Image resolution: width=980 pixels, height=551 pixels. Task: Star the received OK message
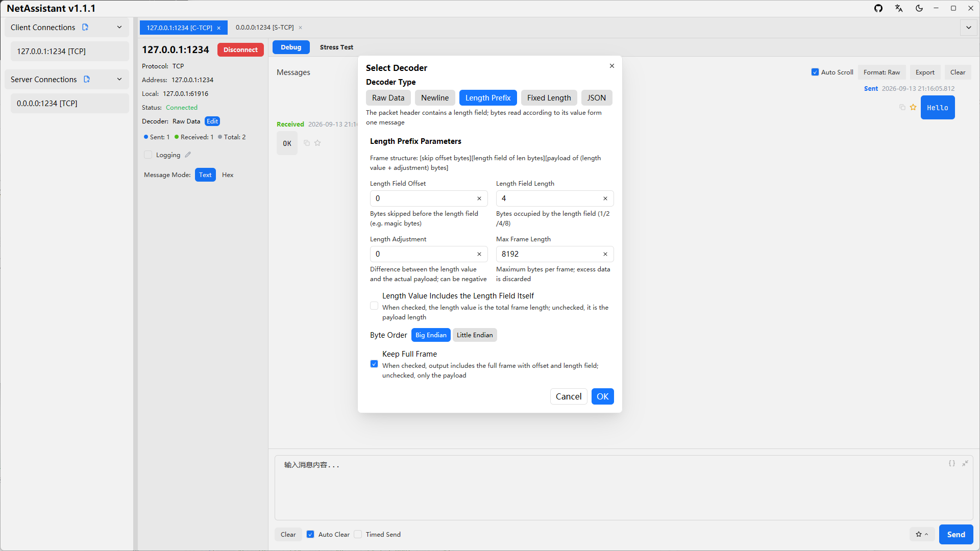[x=317, y=143]
